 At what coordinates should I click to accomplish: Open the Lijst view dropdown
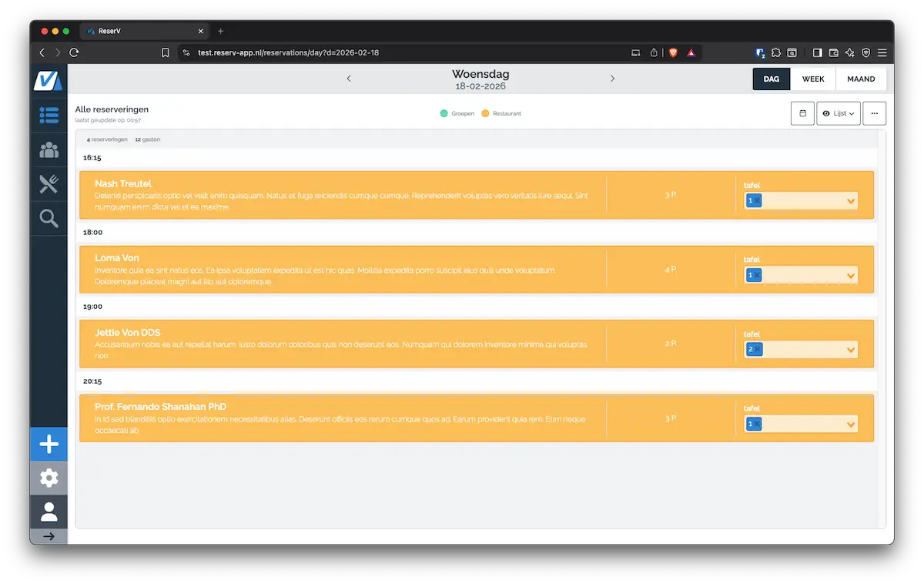tap(839, 113)
